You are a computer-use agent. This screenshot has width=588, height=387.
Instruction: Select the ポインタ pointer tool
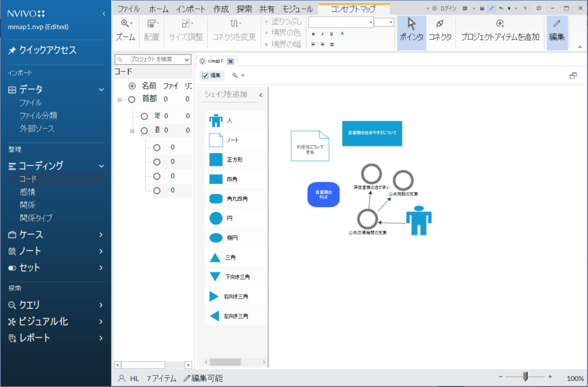411,30
